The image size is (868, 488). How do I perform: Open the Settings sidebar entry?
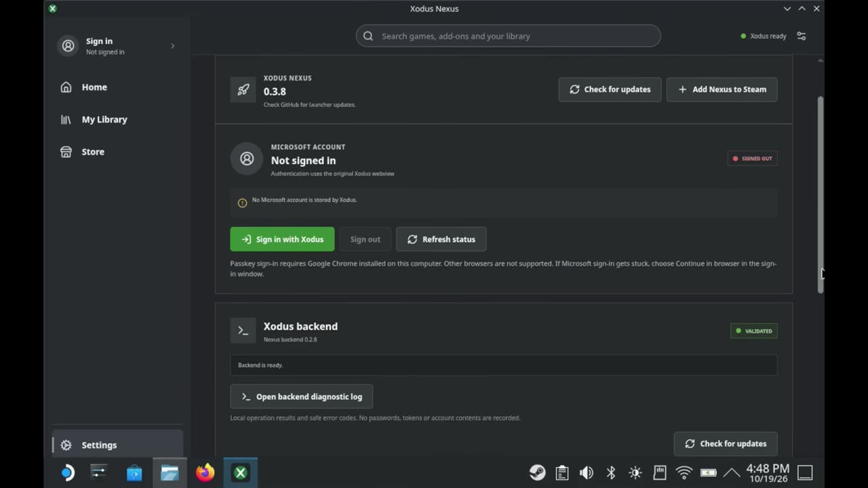tap(117, 445)
